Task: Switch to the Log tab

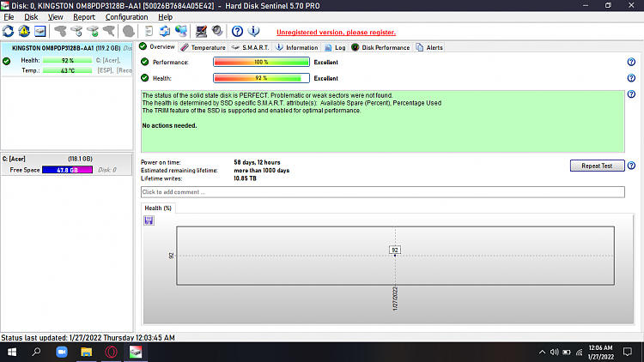Action: tap(335, 48)
